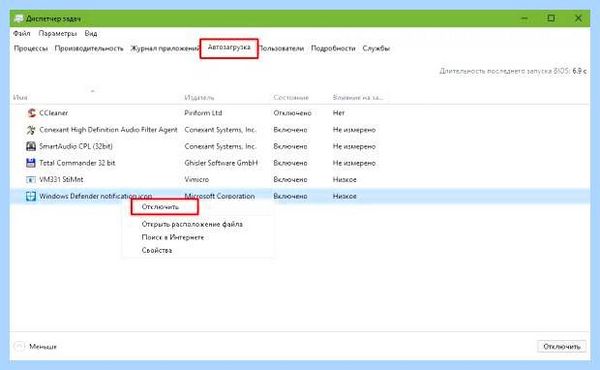Open the Файл menu
Screen dimensions: 600x370
coord(22,34)
